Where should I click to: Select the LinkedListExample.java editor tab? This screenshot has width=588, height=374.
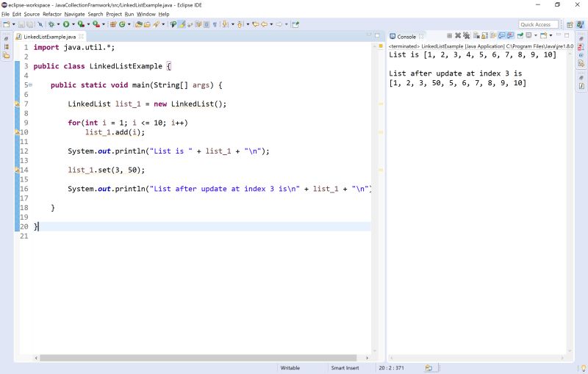(49, 37)
